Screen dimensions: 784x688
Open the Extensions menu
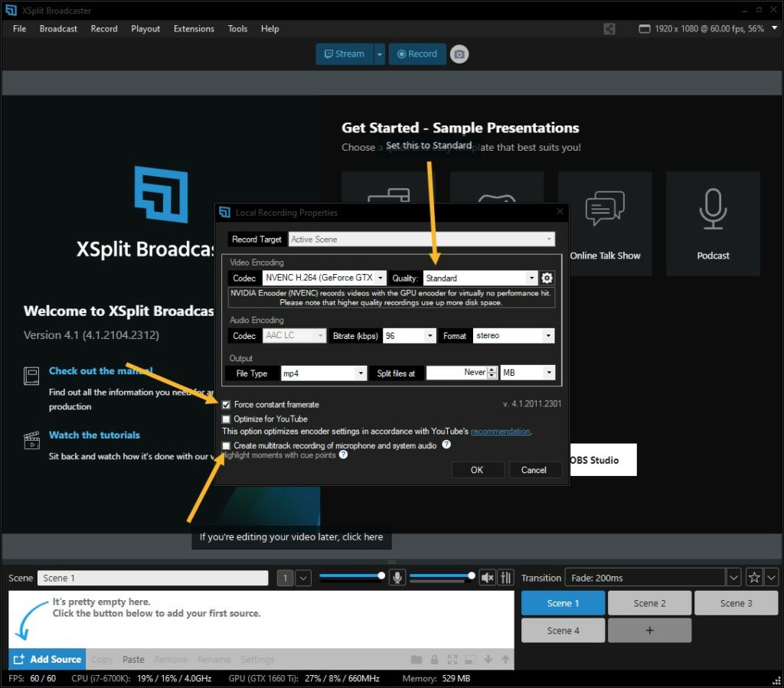point(194,29)
